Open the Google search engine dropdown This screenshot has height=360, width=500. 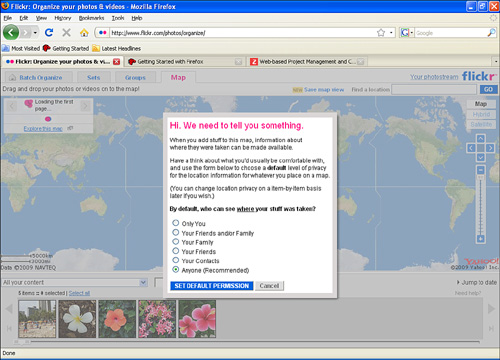point(407,33)
